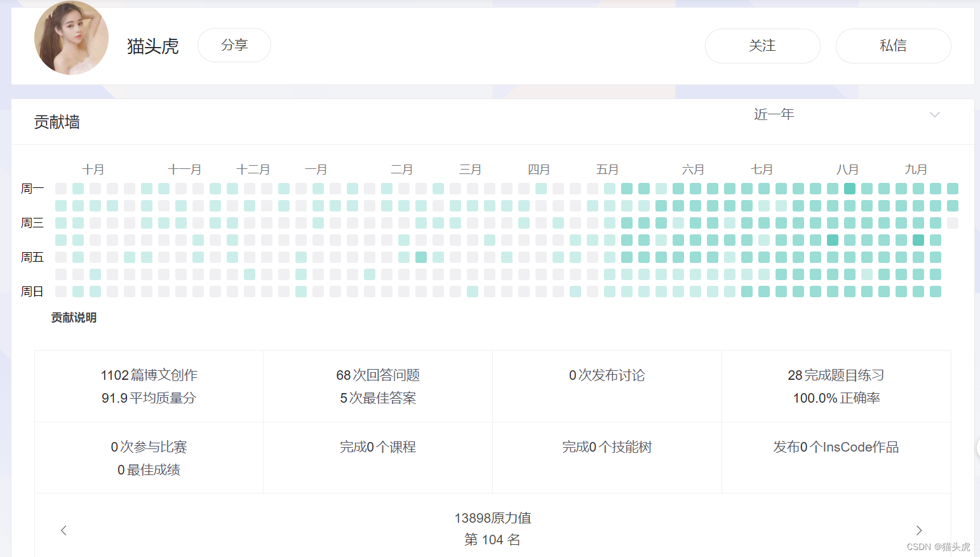Click 三月 month label on heatmap
Image resolution: width=980 pixels, height=557 pixels.
tap(471, 170)
